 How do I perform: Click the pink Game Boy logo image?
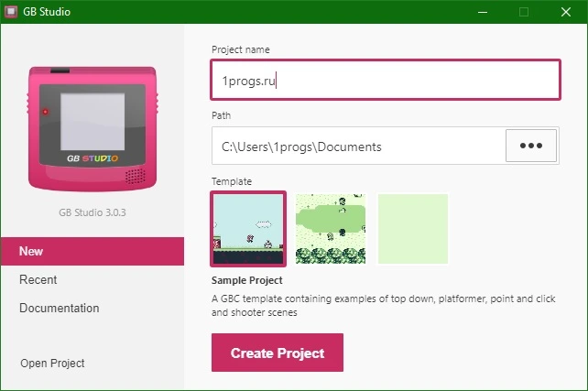(x=93, y=128)
